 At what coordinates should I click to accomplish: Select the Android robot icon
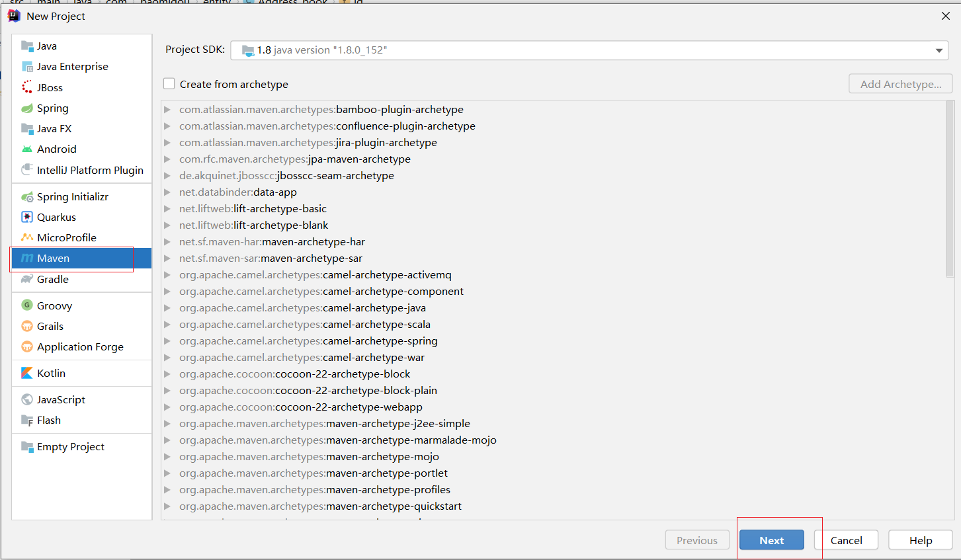(27, 149)
